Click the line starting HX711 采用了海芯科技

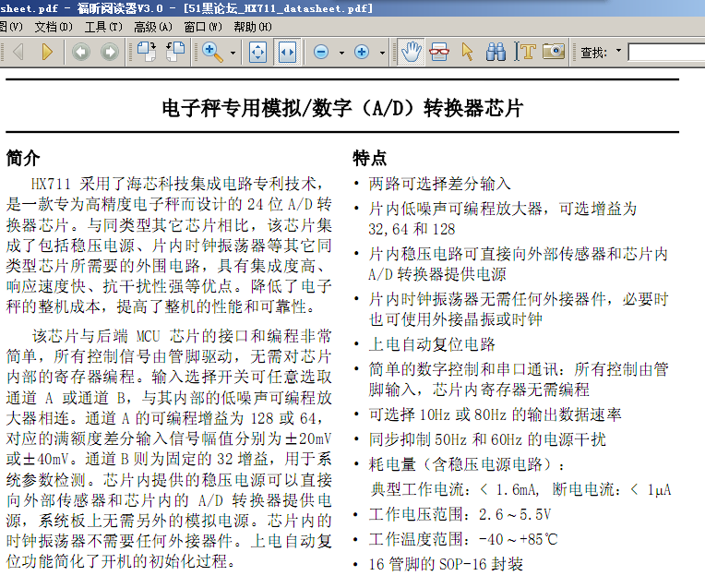pos(177,184)
